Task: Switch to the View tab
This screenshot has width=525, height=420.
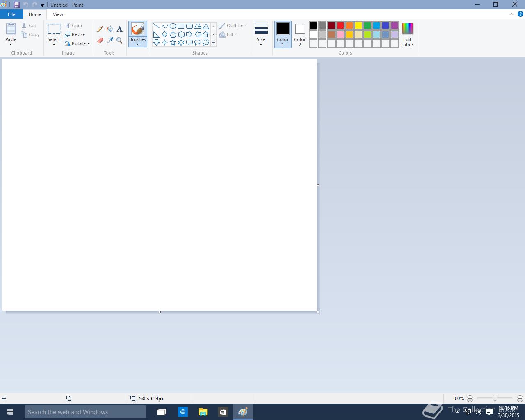Action: [x=58, y=14]
